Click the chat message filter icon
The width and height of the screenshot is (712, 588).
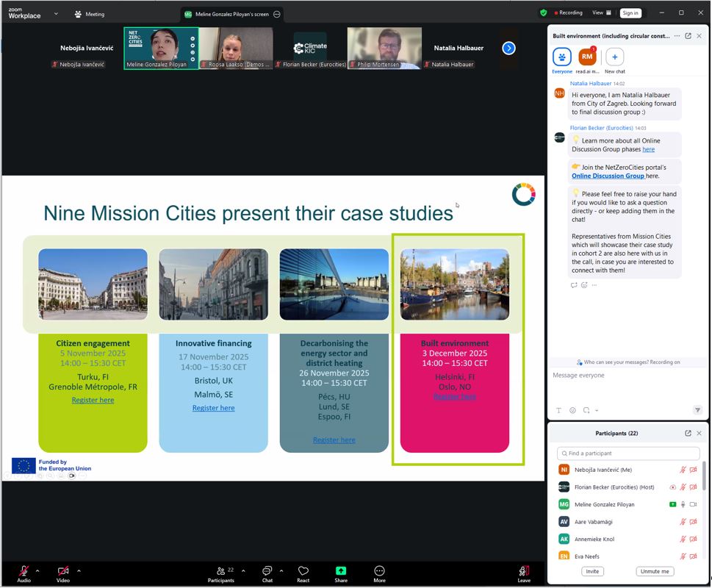tap(697, 410)
